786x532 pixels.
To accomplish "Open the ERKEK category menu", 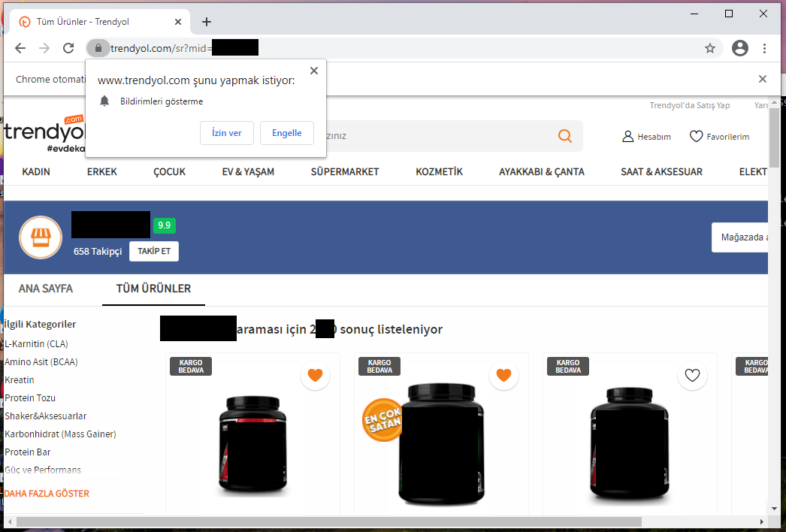I will click(x=101, y=171).
